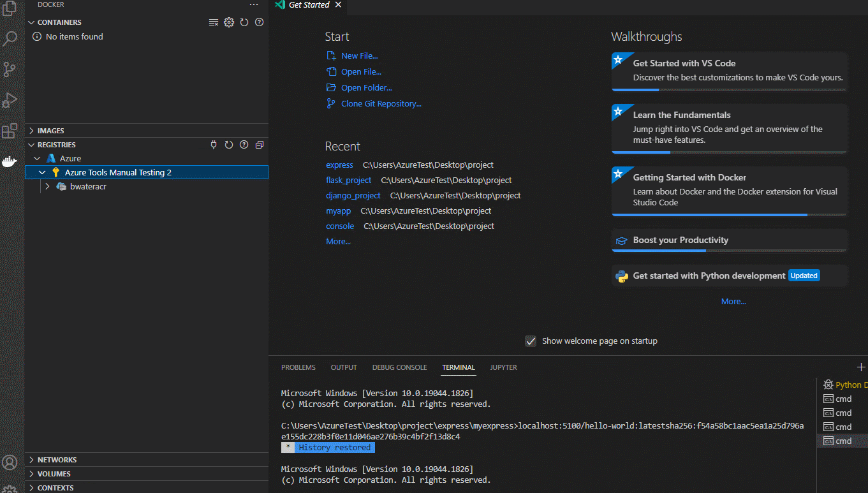Open Getting Started with Docker walkthrough
The height and width of the screenshot is (493, 868).
tap(730, 191)
